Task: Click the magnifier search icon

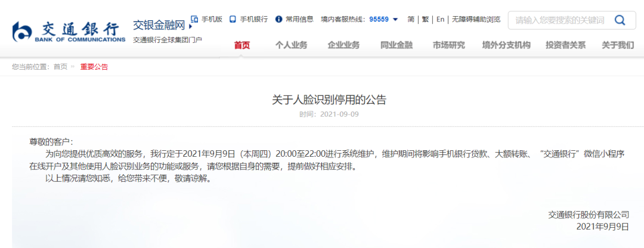Action: tap(620, 20)
